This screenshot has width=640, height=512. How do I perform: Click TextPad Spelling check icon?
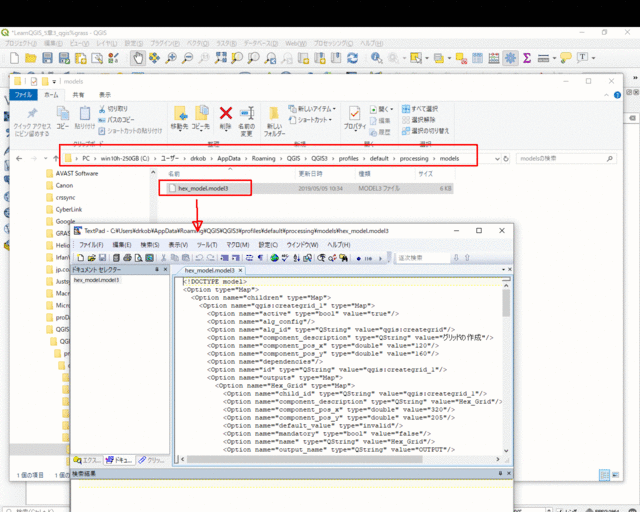tap(285, 258)
